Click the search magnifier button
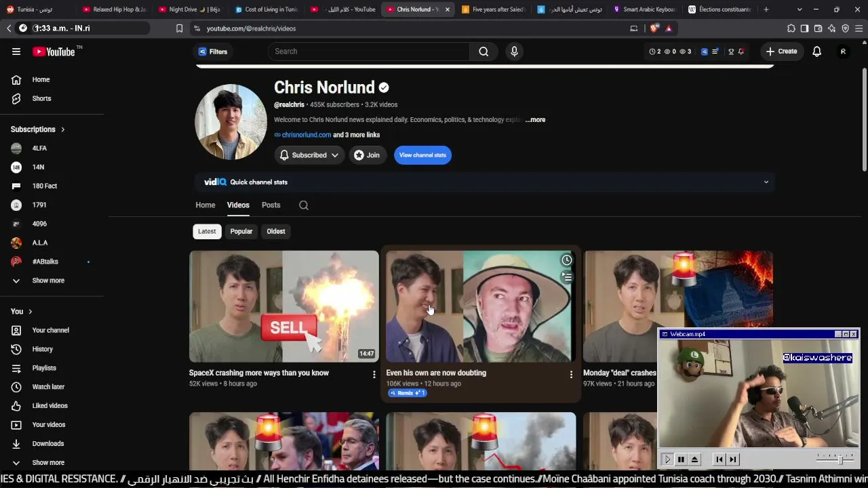This screenshot has width=868, height=488. pos(484,52)
